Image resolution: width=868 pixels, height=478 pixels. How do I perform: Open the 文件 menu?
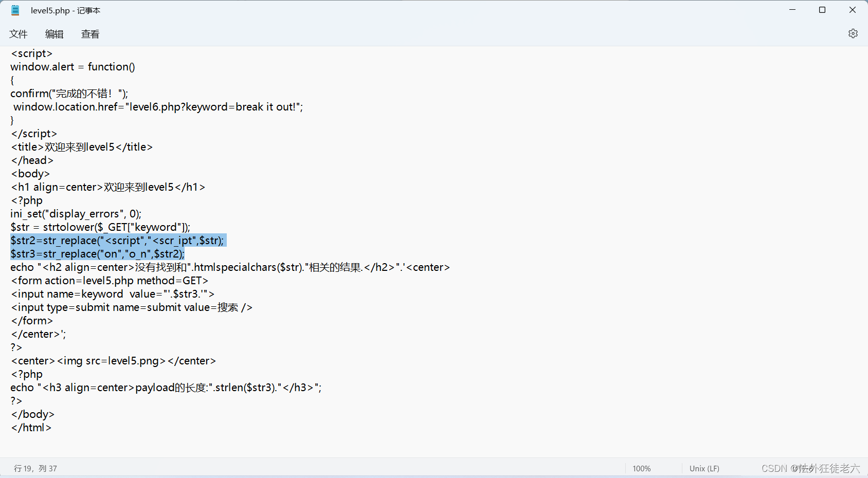19,34
